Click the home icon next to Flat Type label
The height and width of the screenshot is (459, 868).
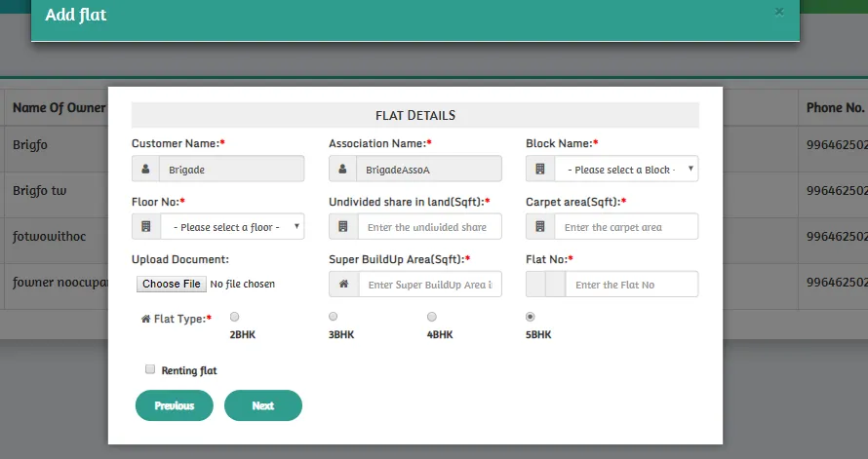(145, 319)
